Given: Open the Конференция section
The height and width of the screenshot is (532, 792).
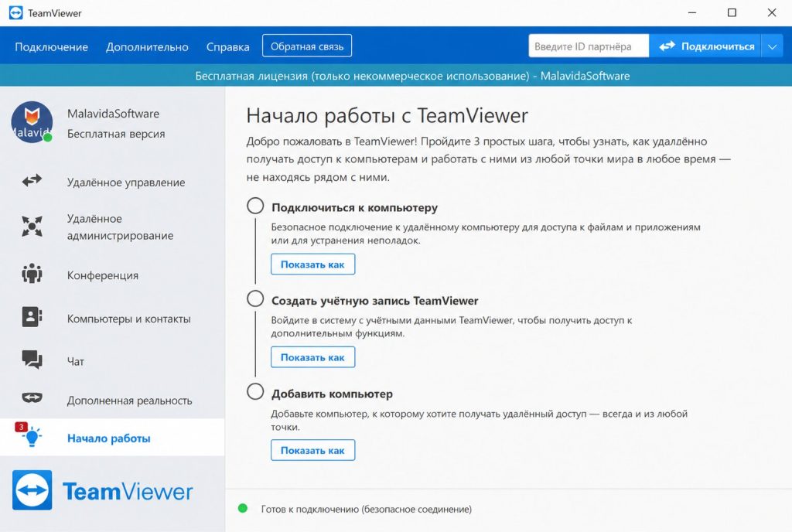Looking at the screenshot, I should point(112,275).
